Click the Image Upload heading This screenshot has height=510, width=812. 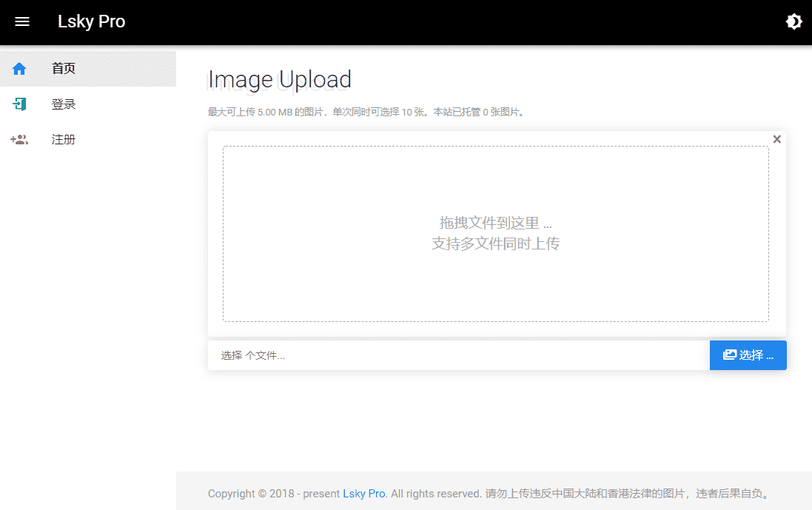[279, 80]
